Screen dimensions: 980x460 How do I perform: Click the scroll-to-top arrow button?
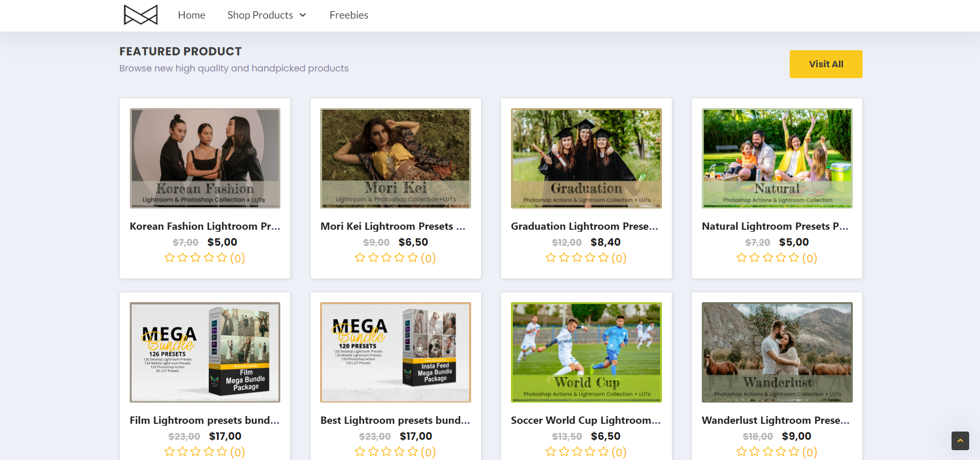click(x=960, y=440)
